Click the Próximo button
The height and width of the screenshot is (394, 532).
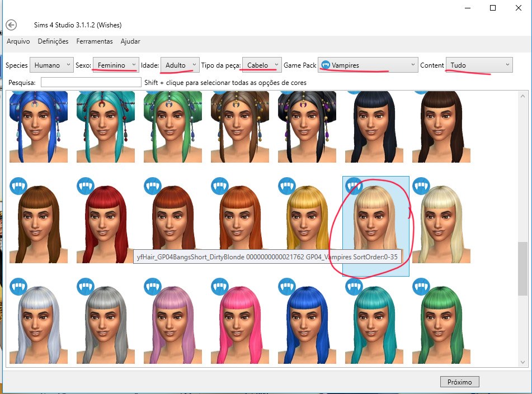click(x=459, y=381)
